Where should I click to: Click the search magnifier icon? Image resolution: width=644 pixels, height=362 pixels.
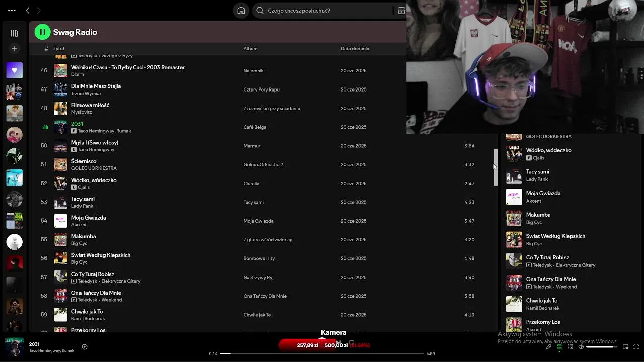tap(260, 10)
